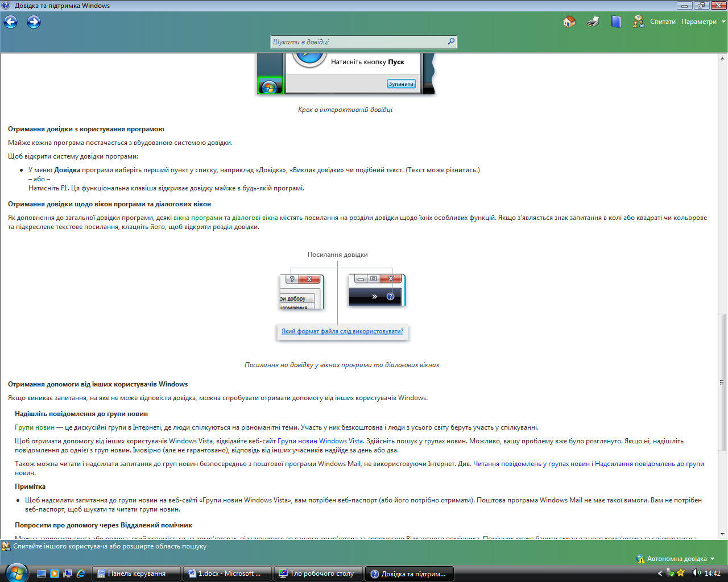Click caption Посилання на довідку у вікнах програми

pos(342,365)
